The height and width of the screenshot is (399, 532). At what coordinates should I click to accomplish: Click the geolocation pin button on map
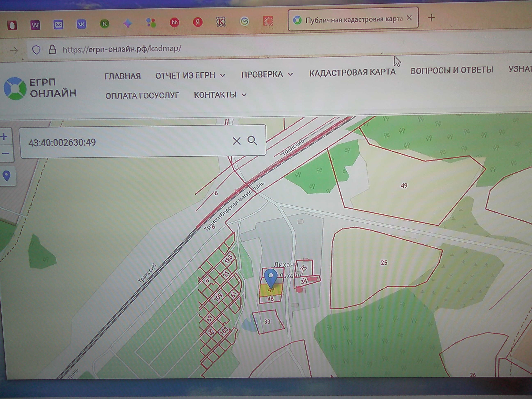click(7, 176)
